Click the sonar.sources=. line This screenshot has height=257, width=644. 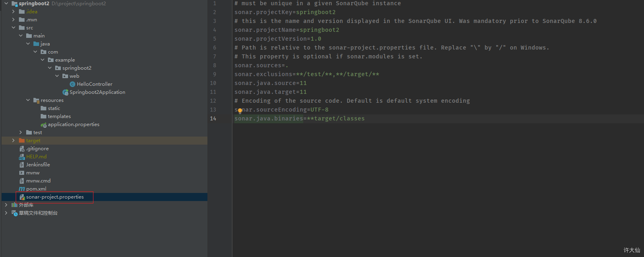(x=261, y=65)
